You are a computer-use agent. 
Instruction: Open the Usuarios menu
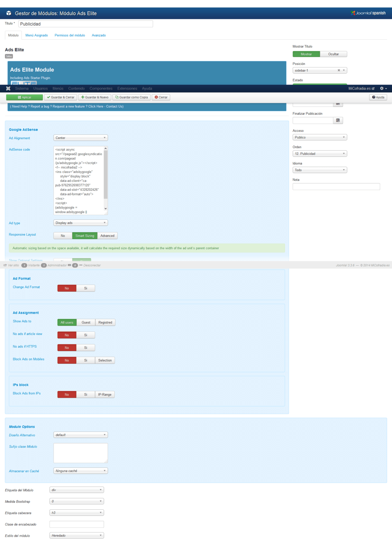pyautogui.click(x=40, y=88)
